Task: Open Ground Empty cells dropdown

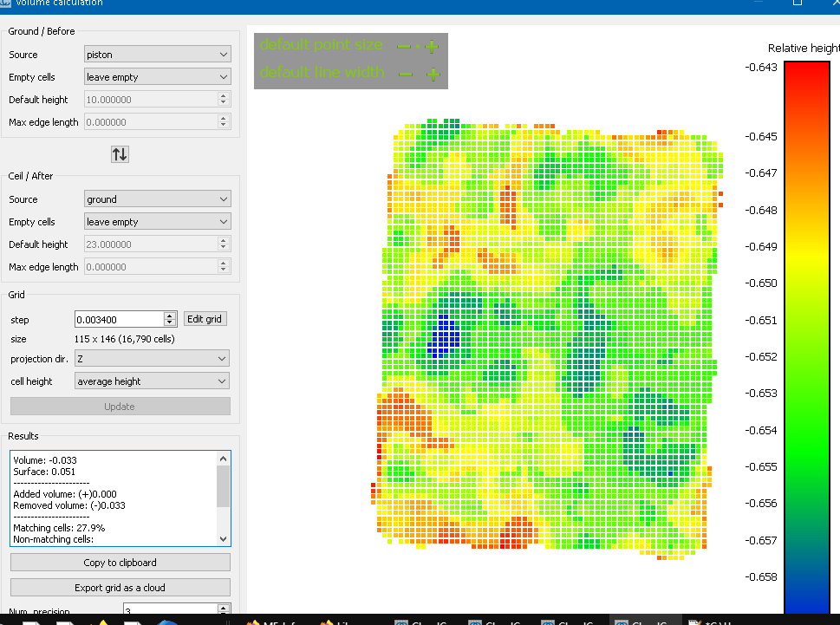Action: (x=157, y=77)
